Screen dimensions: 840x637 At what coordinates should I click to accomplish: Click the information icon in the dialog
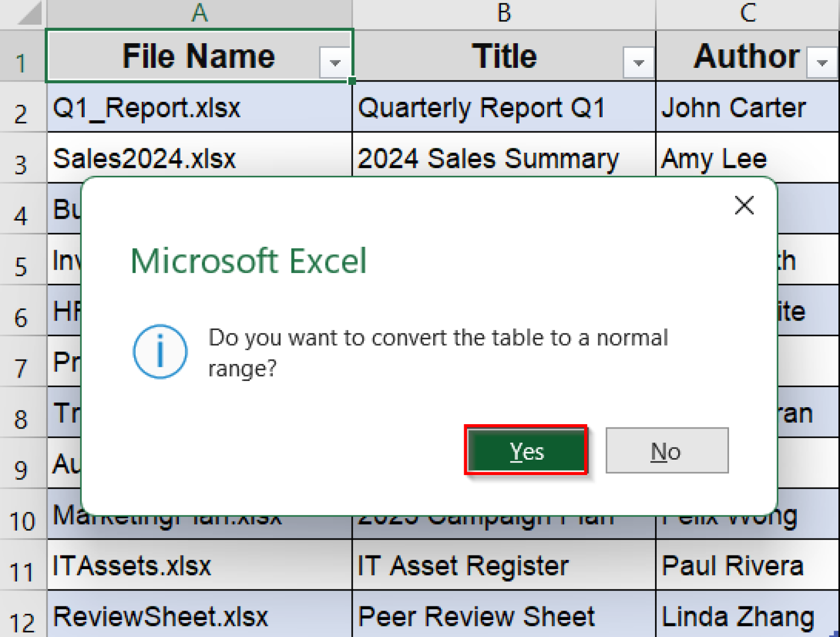pos(160,351)
